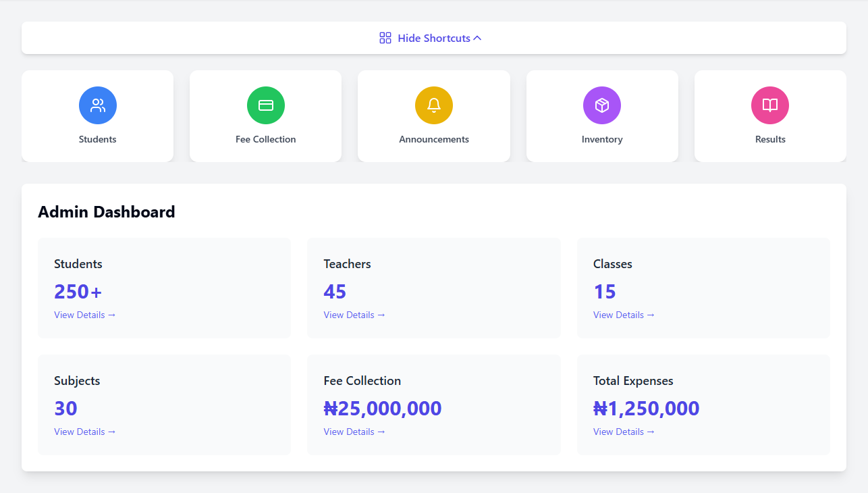View Details for the Students stat

pos(85,315)
